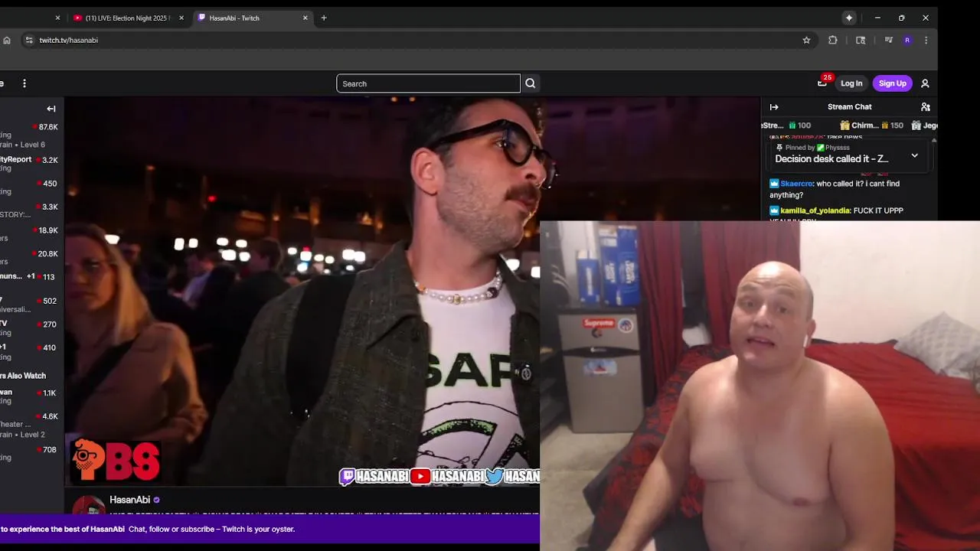This screenshot has width=980, height=551.
Task: Open the browser media controls icon
Action: [x=889, y=40]
